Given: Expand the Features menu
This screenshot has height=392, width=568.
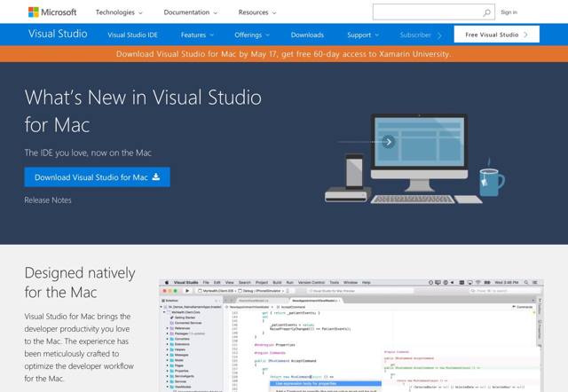Looking at the screenshot, I should (x=197, y=35).
